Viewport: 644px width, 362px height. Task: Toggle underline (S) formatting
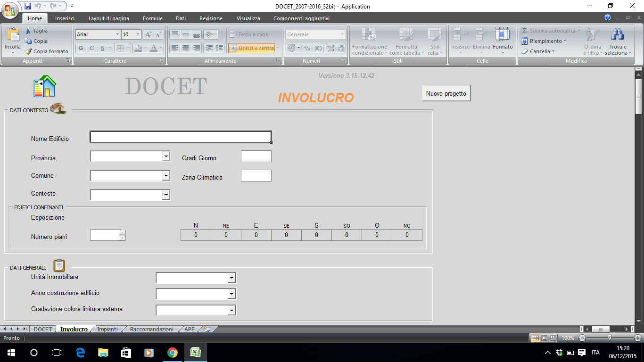click(x=103, y=48)
